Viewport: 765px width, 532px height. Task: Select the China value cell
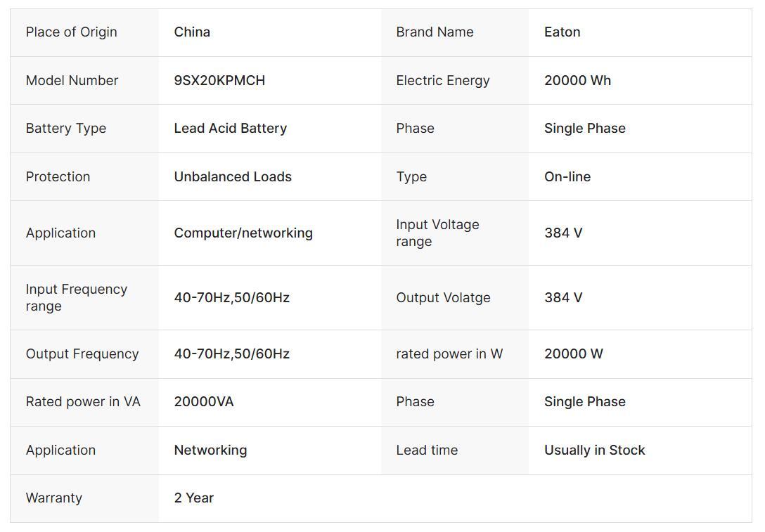[x=192, y=32]
